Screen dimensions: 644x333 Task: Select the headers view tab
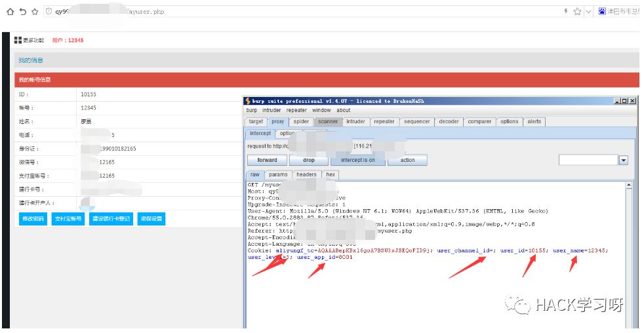(x=306, y=174)
